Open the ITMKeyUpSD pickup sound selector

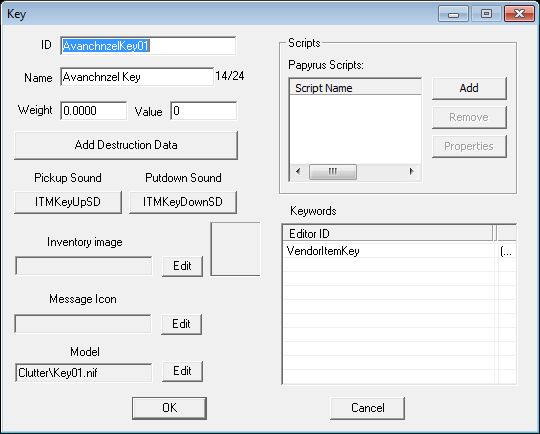68,202
